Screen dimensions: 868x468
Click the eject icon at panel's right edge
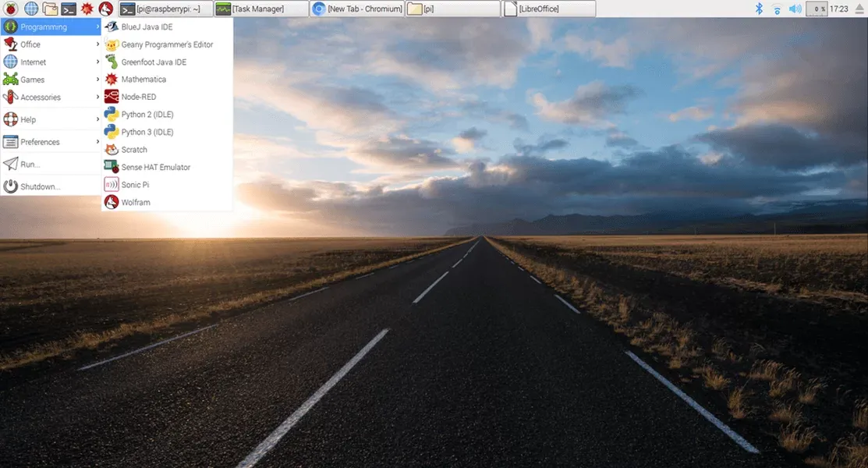[859, 9]
